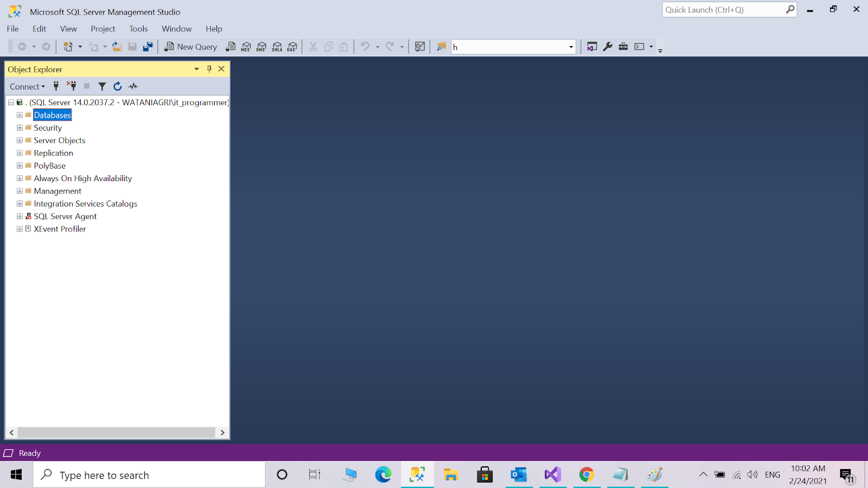Open Microsoft Edge from the taskbar
868x488 pixels.
click(383, 475)
